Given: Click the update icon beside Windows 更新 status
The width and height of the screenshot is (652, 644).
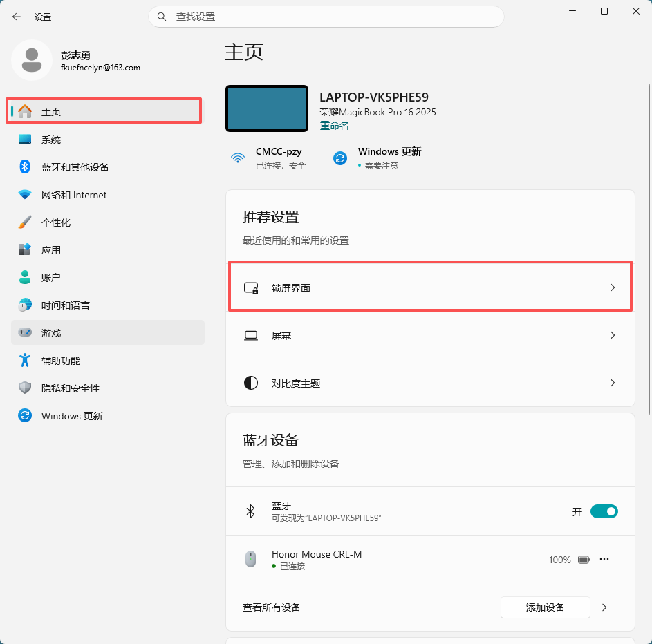Looking at the screenshot, I should (x=340, y=158).
